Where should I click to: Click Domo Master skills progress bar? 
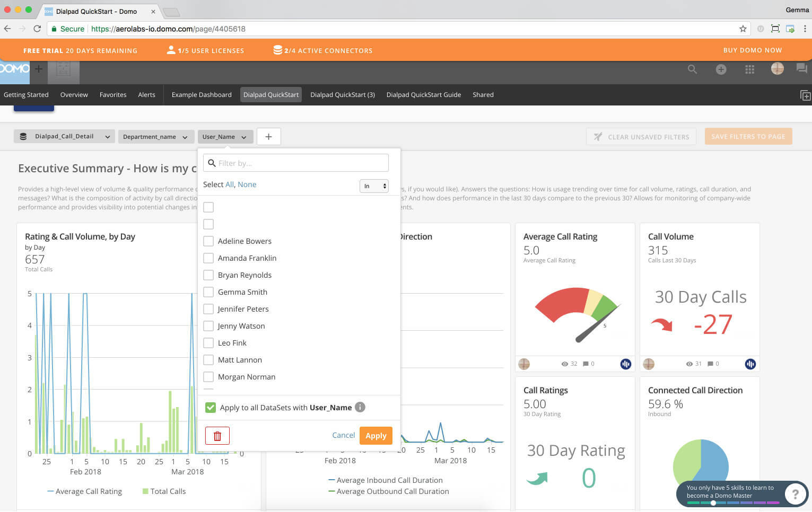[733, 502]
